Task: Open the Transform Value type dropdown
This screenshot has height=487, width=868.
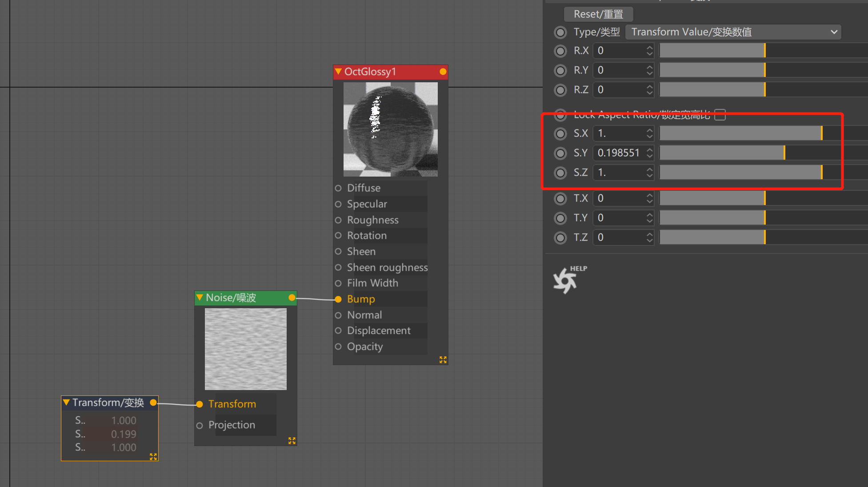Action: (x=733, y=32)
